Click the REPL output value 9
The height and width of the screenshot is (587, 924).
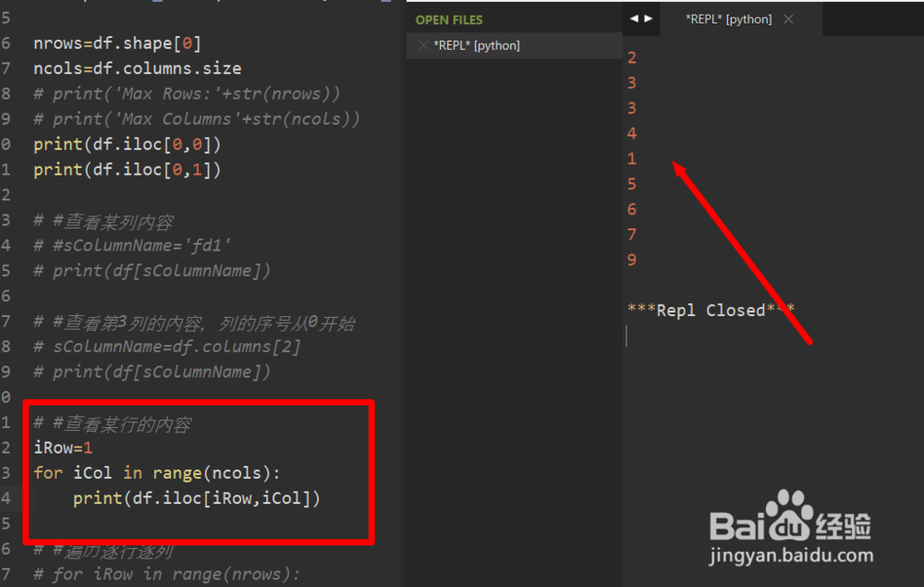632,260
